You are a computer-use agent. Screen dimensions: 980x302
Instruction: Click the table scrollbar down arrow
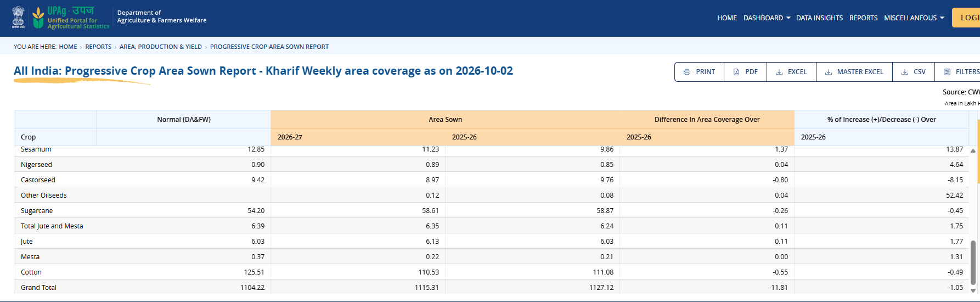(x=973, y=290)
